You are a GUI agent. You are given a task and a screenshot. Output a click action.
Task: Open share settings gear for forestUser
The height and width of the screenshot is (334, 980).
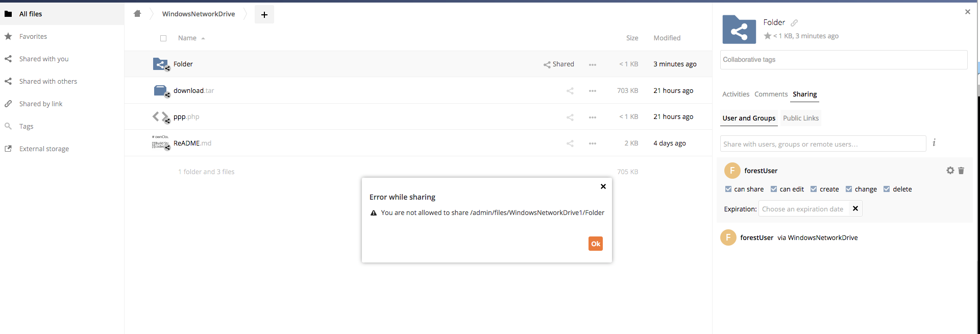(x=950, y=171)
